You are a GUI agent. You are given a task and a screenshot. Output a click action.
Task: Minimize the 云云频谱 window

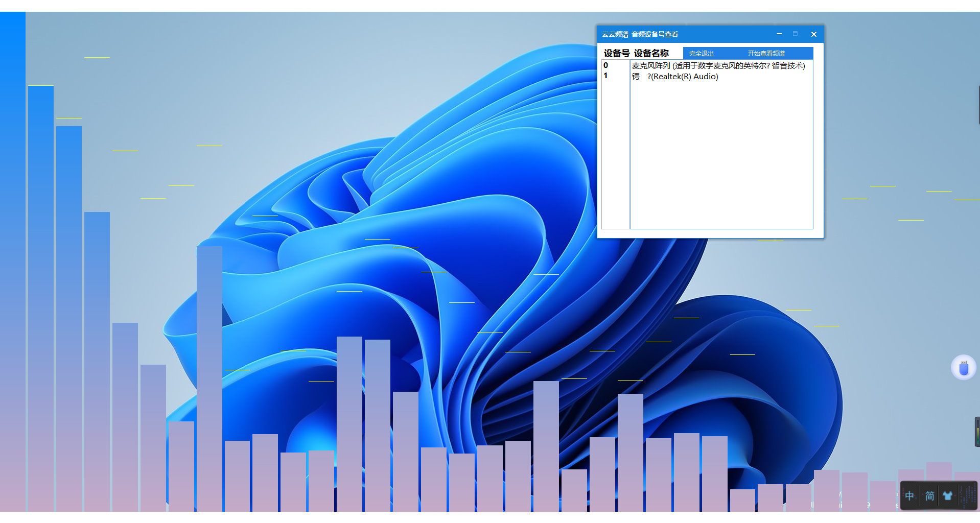point(779,34)
